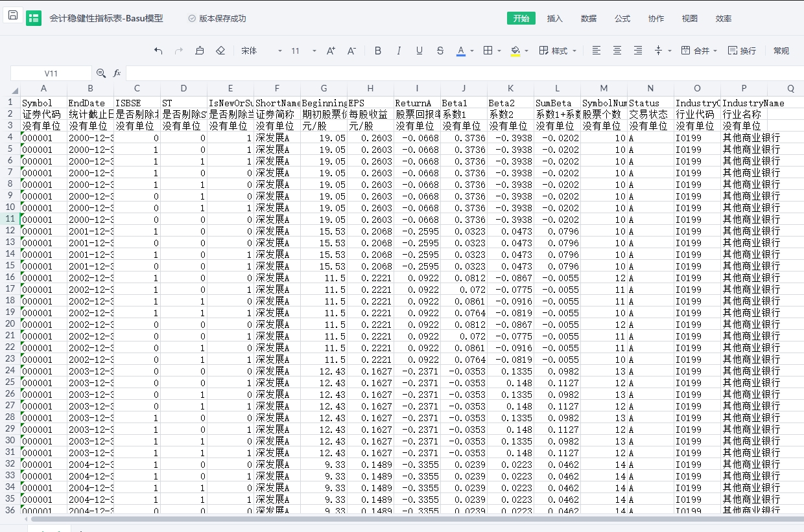
Task: Open the font size 11 dropdown
Action: [x=304, y=51]
